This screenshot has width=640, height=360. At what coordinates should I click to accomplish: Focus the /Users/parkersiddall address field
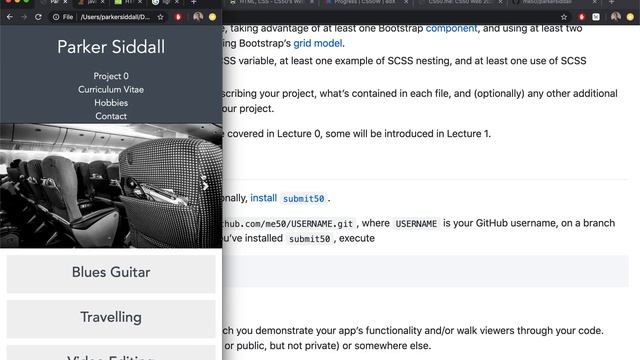coord(115,17)
